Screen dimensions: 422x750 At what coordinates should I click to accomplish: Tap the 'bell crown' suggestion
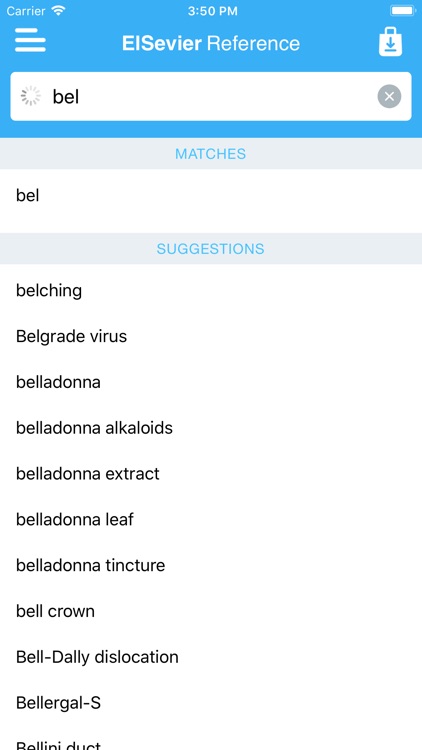[x=211, y=612]
